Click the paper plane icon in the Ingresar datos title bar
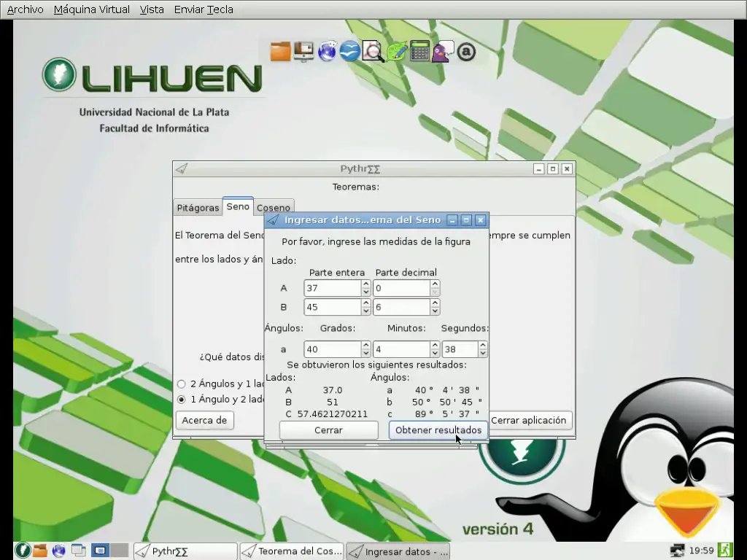 pos(273,219)
